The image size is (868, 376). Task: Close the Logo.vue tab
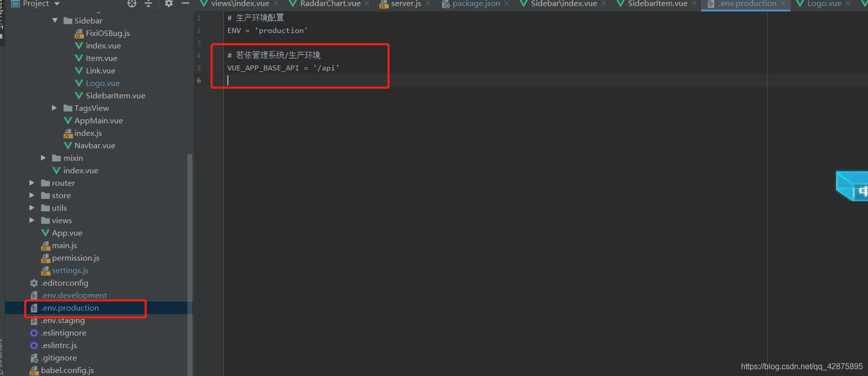(x=849, y=3)
